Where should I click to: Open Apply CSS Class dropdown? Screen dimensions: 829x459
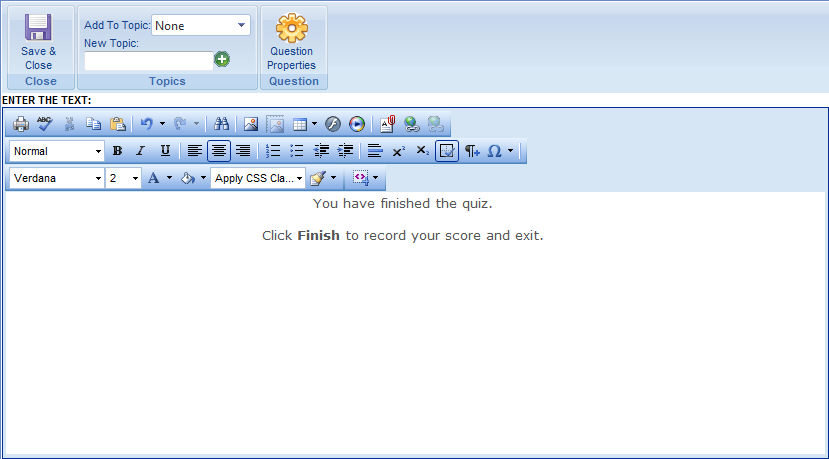pyautogui.click(x=258, y=178)
